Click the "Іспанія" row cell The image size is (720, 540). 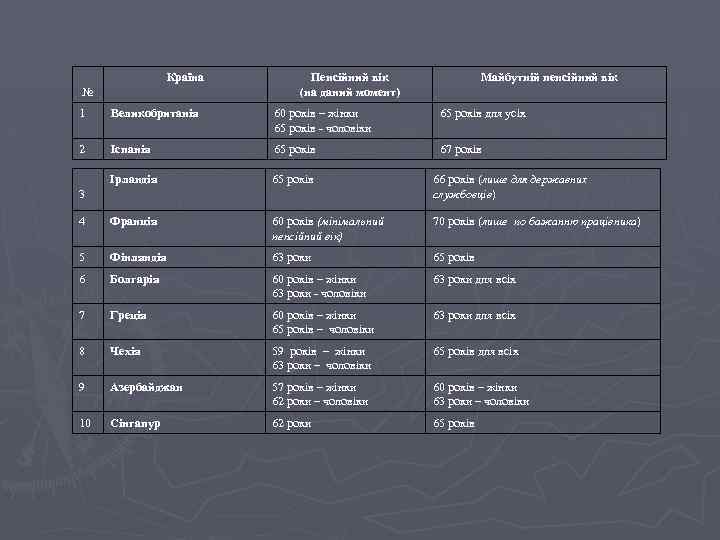132,149
